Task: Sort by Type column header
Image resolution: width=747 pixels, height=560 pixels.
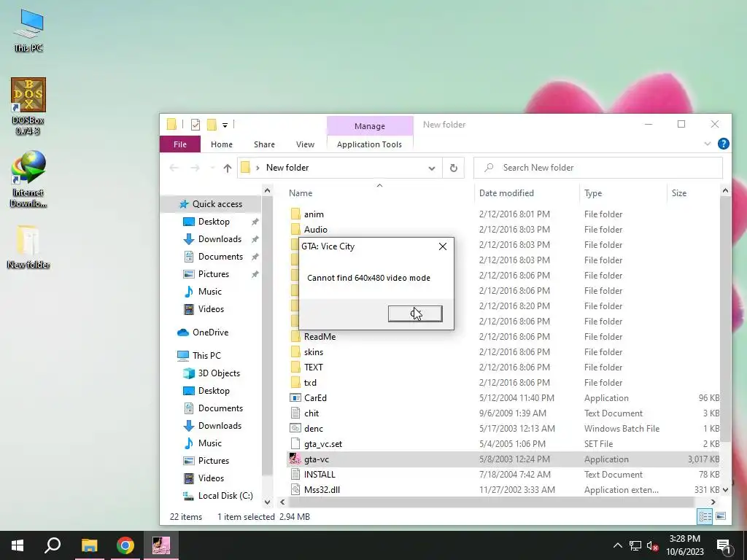Action: click(592, 193)
